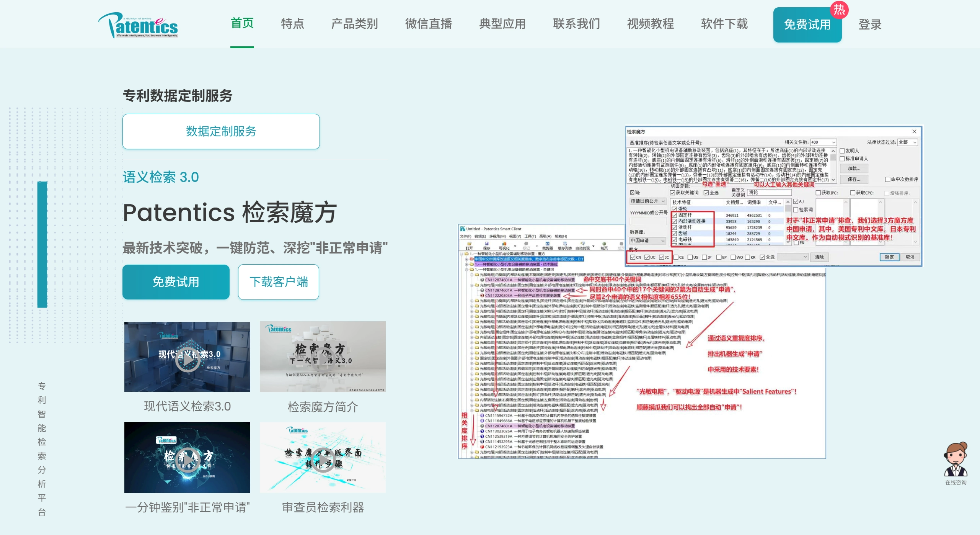Open 法律状态过滤 dropdown showing 全部

[908, 142]
